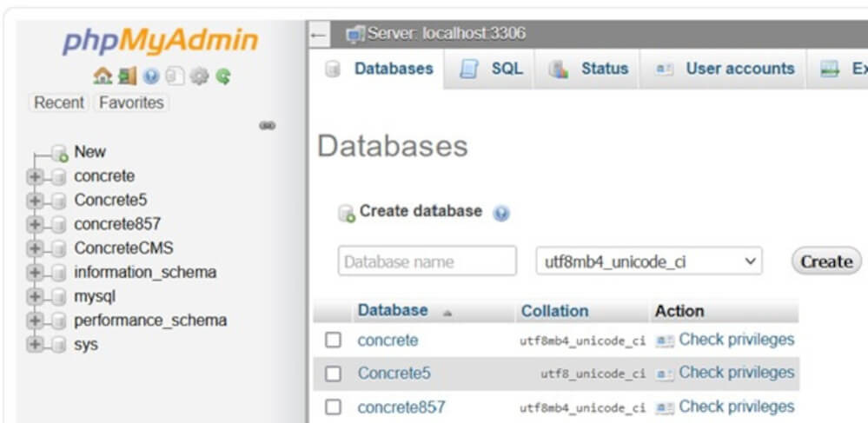Expand the Concrete5 tree node

35,201
